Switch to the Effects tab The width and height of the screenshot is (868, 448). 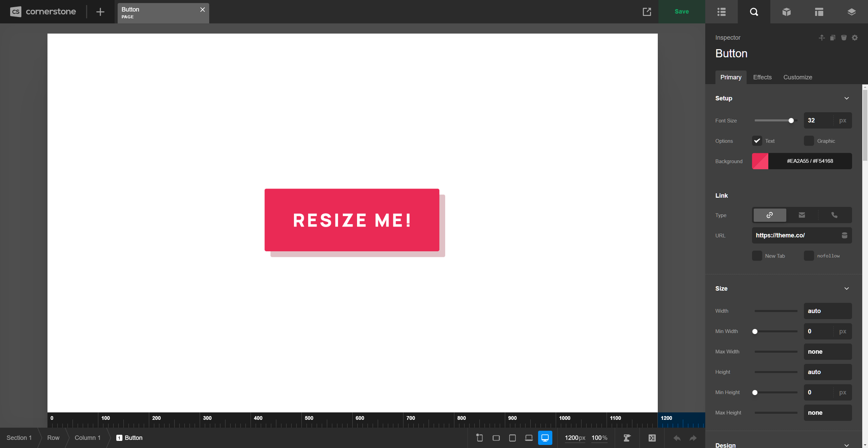point(762,77)
